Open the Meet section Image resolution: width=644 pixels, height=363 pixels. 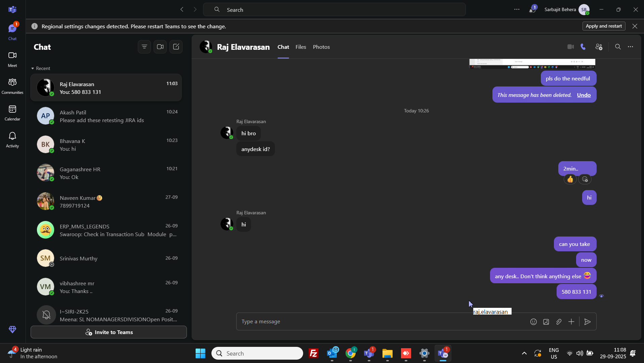click(x=12, y=59)
